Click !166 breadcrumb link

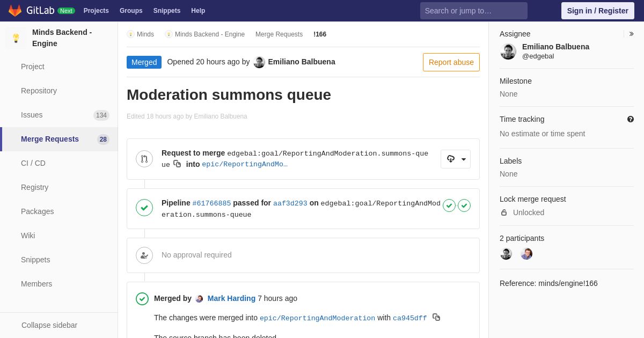[x=320, y=34]
